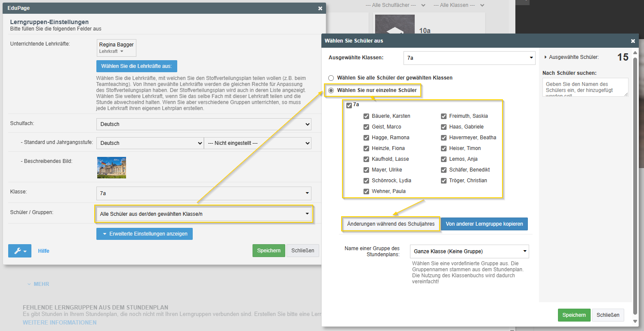Viewport: 644px width, 331px height.
Task: Click the student name search field
Action: [585, 87]
